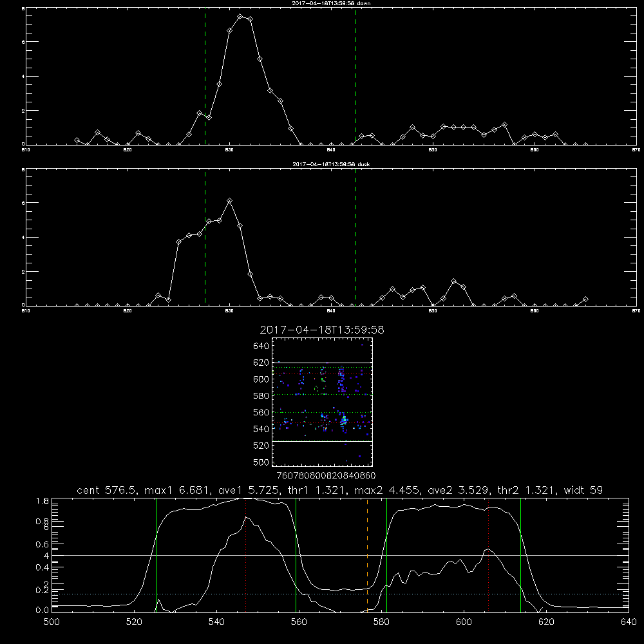
Task: Click center image y-axis label 540
Action: (x=261, y=429)
